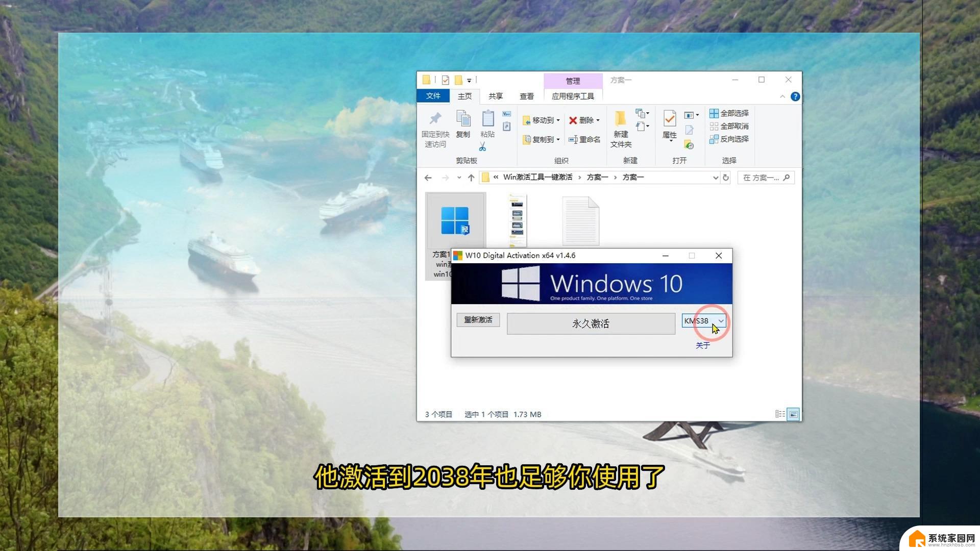
Task: Click the Copy (复制) ribbon icon
Action: click(x=463, y=118)
